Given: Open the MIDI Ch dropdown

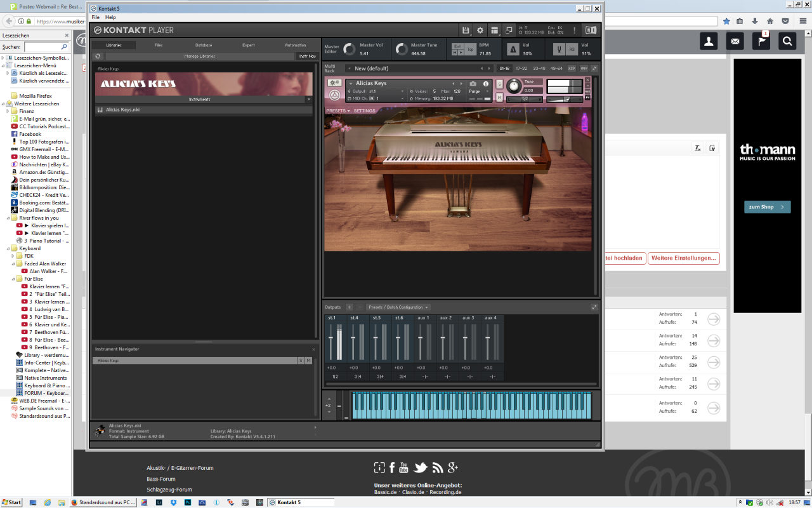Looking at the screenshot, I should coord(376,98).
